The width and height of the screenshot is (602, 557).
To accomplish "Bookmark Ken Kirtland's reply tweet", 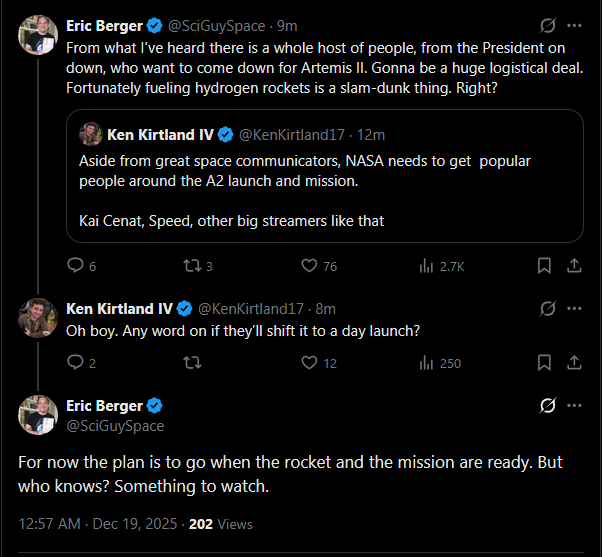I will click(x=544, y=363).
